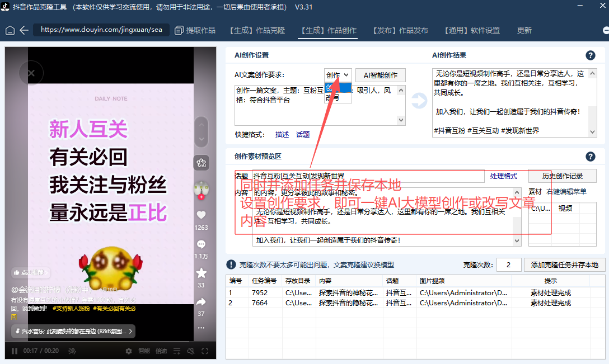
Task: Open the AI search icon on video
Action: pos(201,163)
